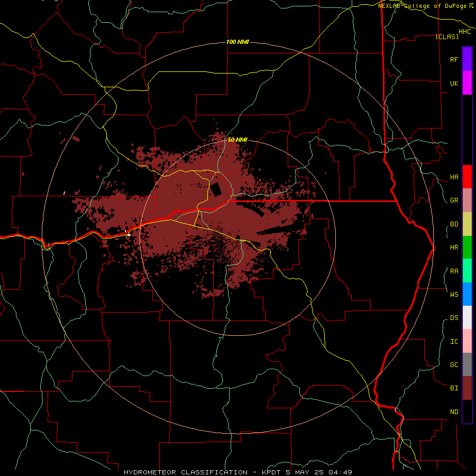
Task: Click the ND legend label
Action: tap(454, 412)
